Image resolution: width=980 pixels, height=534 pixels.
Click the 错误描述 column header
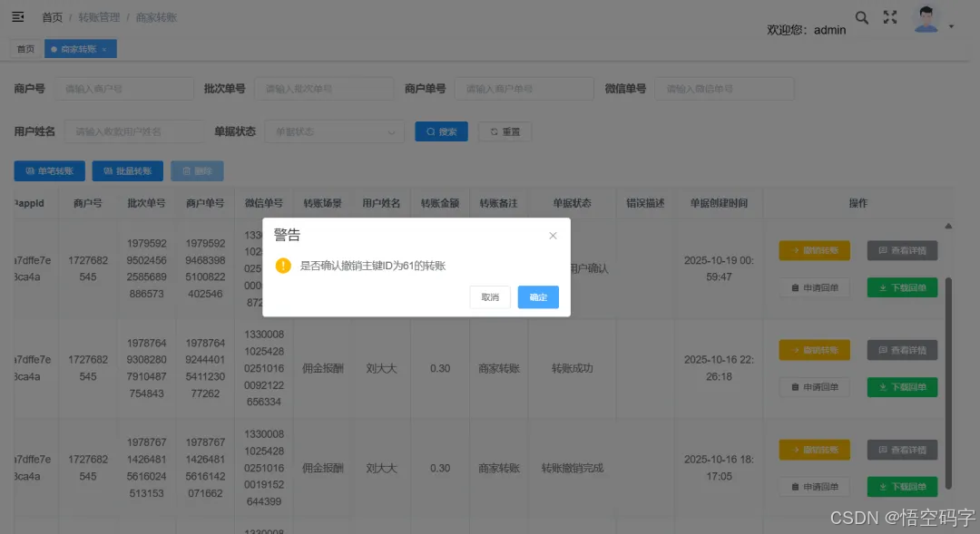click(645, 203)
